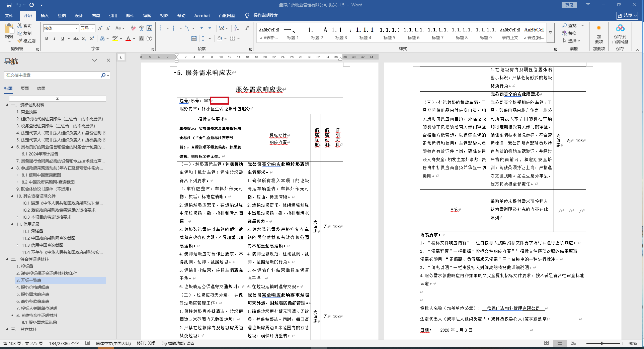
Task: Toggle show/hide paragraph marks
Action: coord(247,28)
